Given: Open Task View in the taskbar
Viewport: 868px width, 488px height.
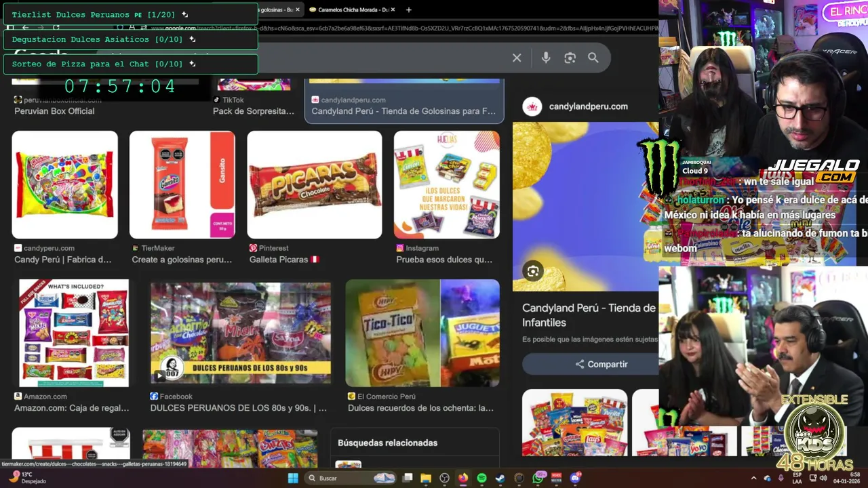Looking at the screenshot, I should 408,478.
